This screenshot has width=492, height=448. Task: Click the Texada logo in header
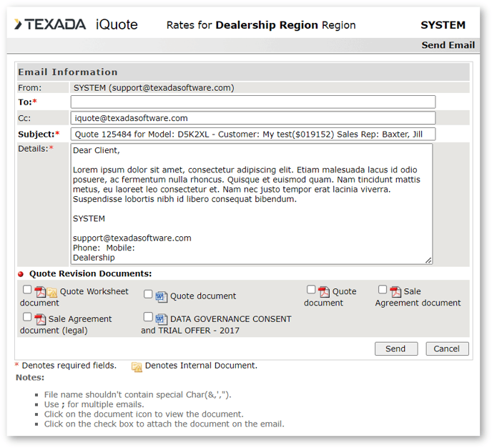click(50, 25)
